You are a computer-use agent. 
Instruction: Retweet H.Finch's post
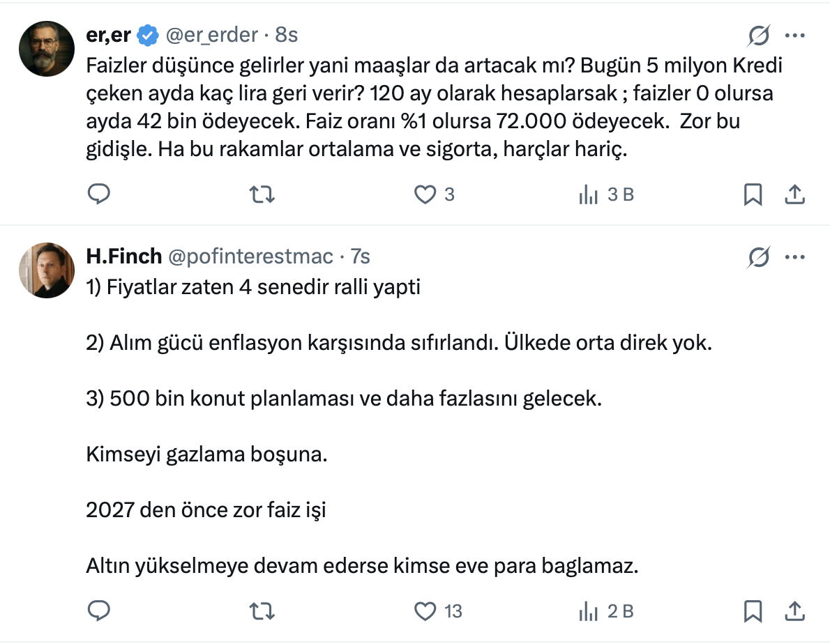tap(262, 612)
